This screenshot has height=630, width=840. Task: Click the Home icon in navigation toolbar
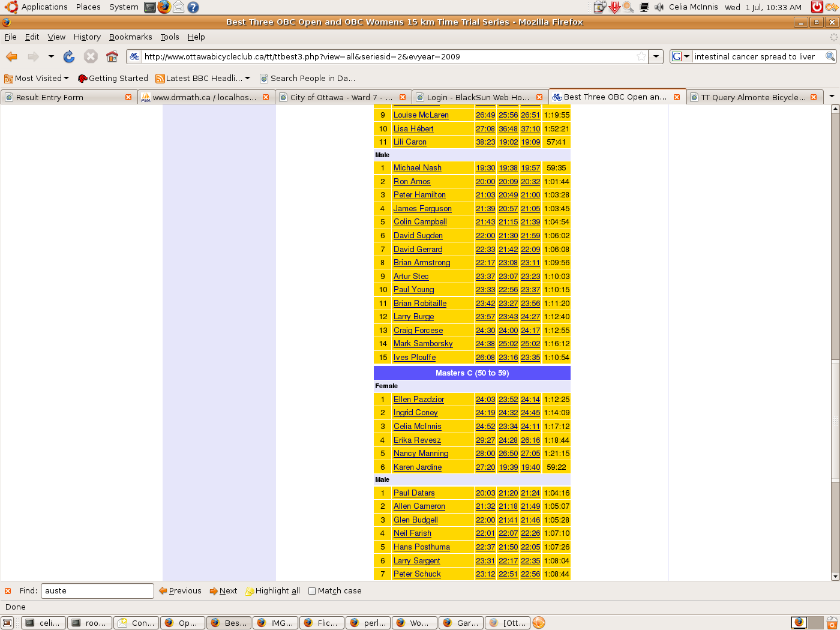[112, 56]
